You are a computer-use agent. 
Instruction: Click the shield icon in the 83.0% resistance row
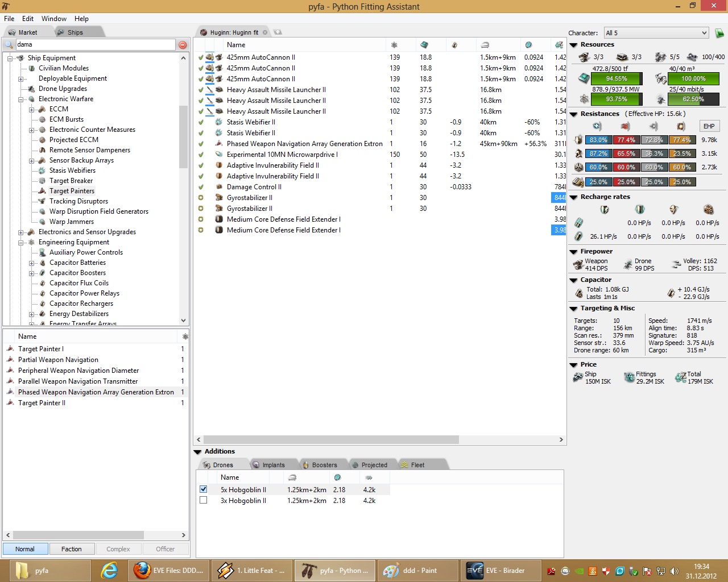click(x=578, y=140)
